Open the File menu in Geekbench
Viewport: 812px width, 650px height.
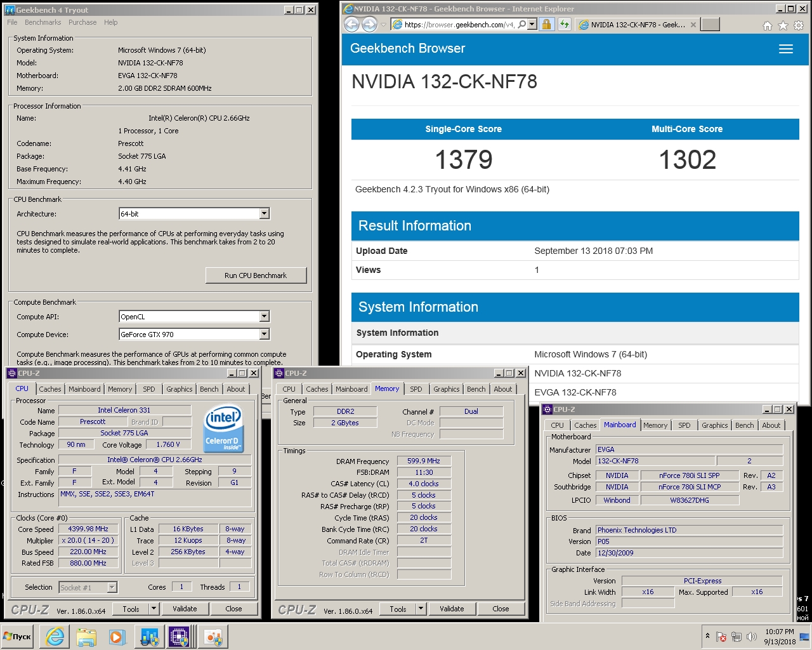click(x=12, y=22)
